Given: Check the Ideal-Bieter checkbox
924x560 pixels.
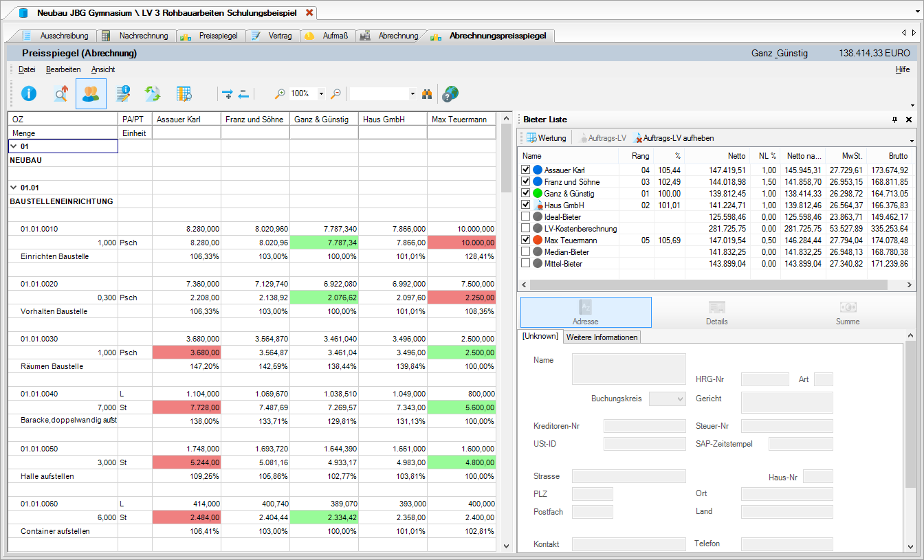Looking at the screenshot, I should [x=526, y=216].
